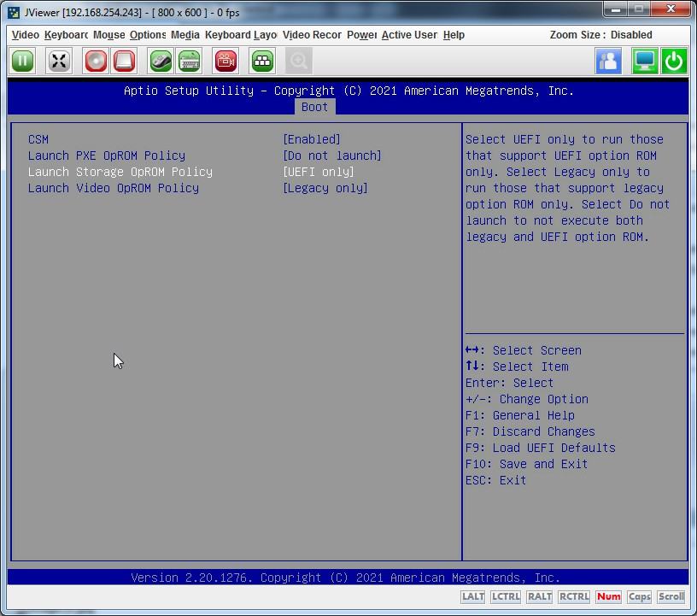Minimize the JViewer window
The image size is (697, 616).
[x=616, y=9]
